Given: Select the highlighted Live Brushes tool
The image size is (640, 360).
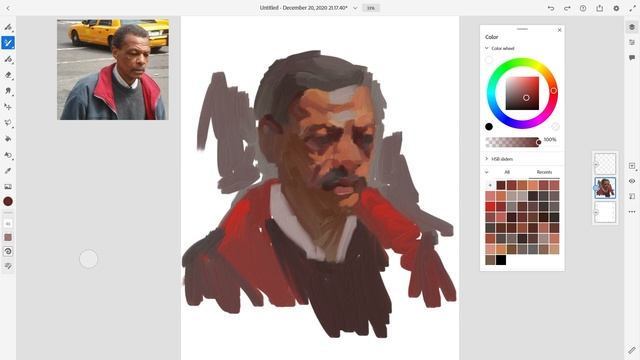Looking at the screenshot, I should pyautogui.click(x=8, y=43).
